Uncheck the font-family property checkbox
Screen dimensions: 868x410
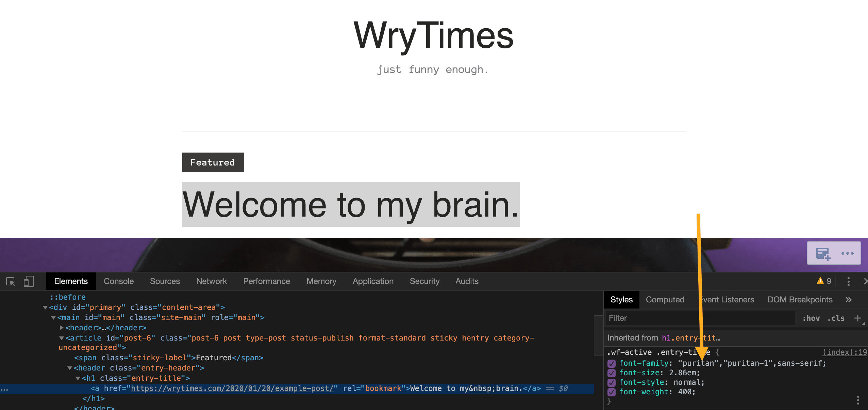coord(612,363)
